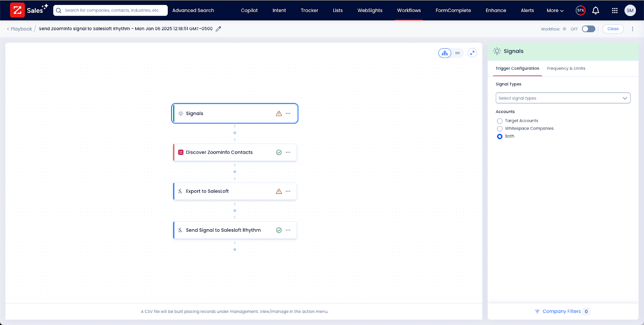
Task: Select the Both accounts radio option
Action: [500, 136]
